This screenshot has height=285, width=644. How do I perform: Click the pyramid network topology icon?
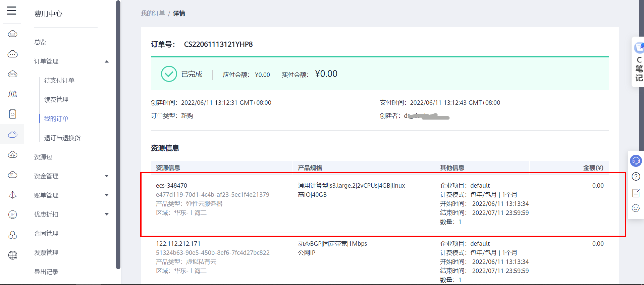point(12,195)
